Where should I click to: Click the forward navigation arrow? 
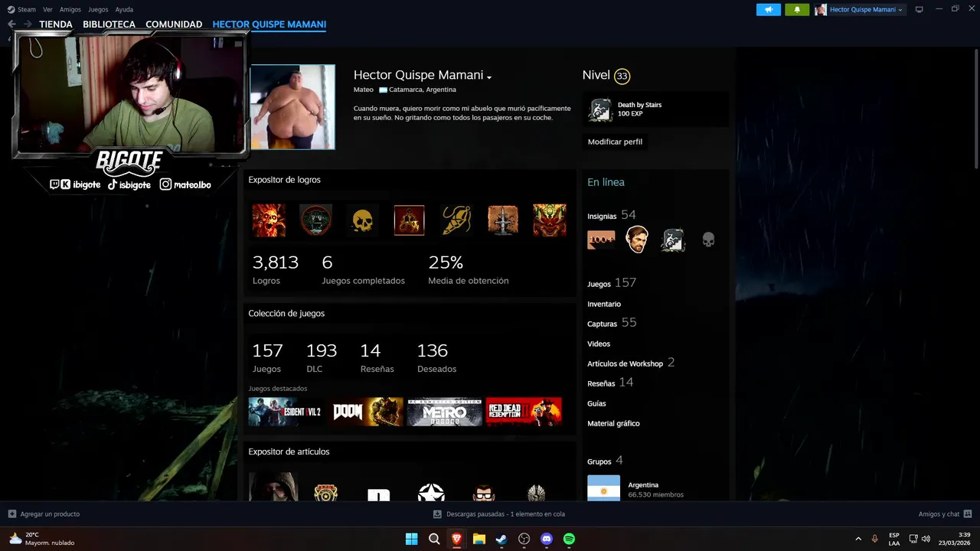(28, 24)
